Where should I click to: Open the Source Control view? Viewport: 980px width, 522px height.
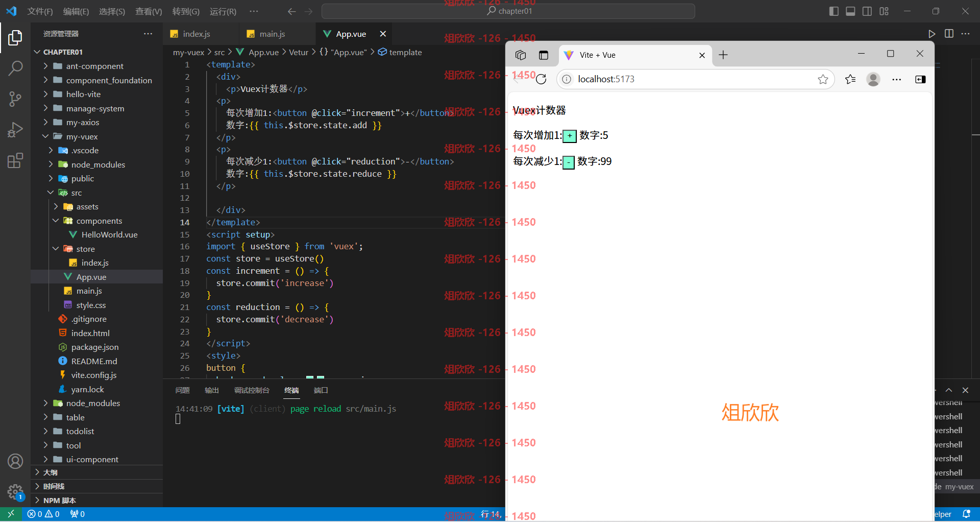click(15, 99)
